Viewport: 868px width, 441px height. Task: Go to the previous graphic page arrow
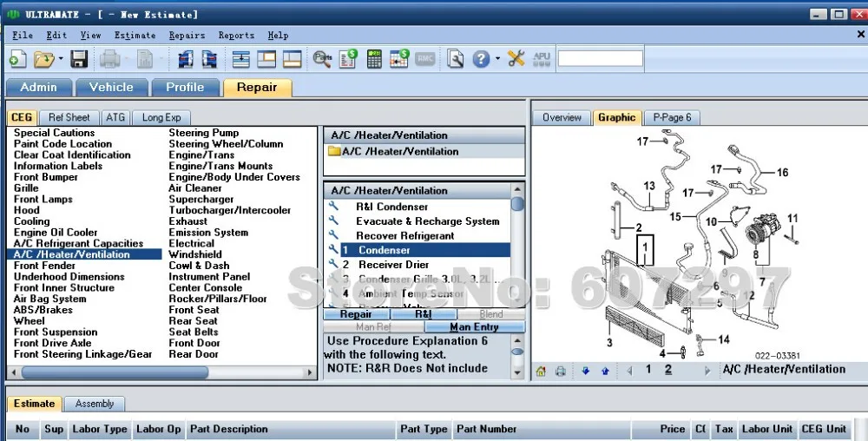coord(630,371)
